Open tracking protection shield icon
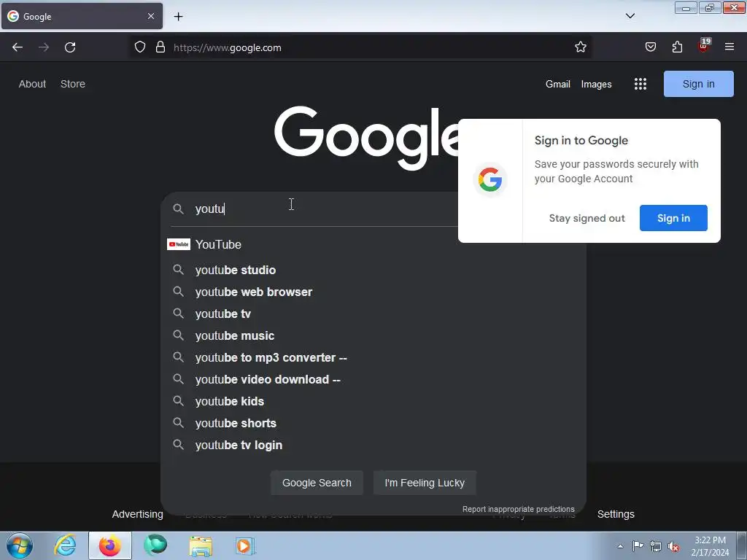Image resolution: width=747 pixels, height=560 pixels. (x=139, y=47)
